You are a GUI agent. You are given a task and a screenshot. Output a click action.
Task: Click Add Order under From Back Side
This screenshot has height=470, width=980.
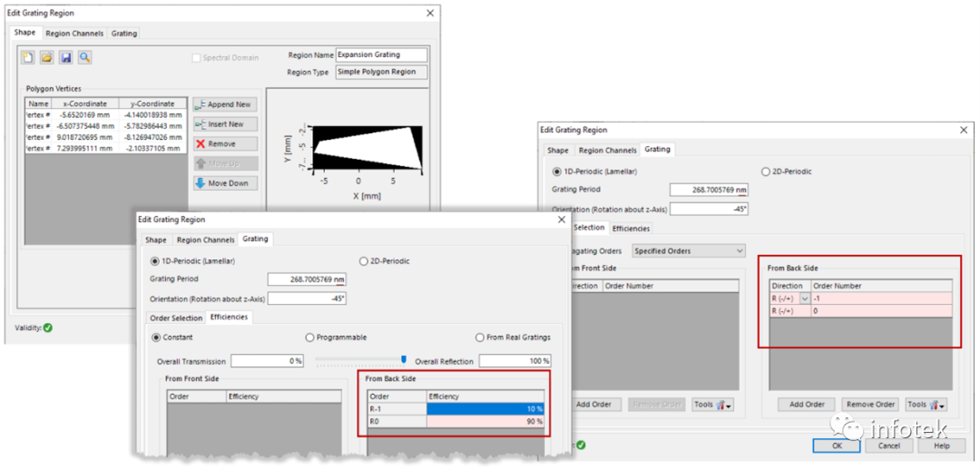pyautogui.click(x=807, y=405)
